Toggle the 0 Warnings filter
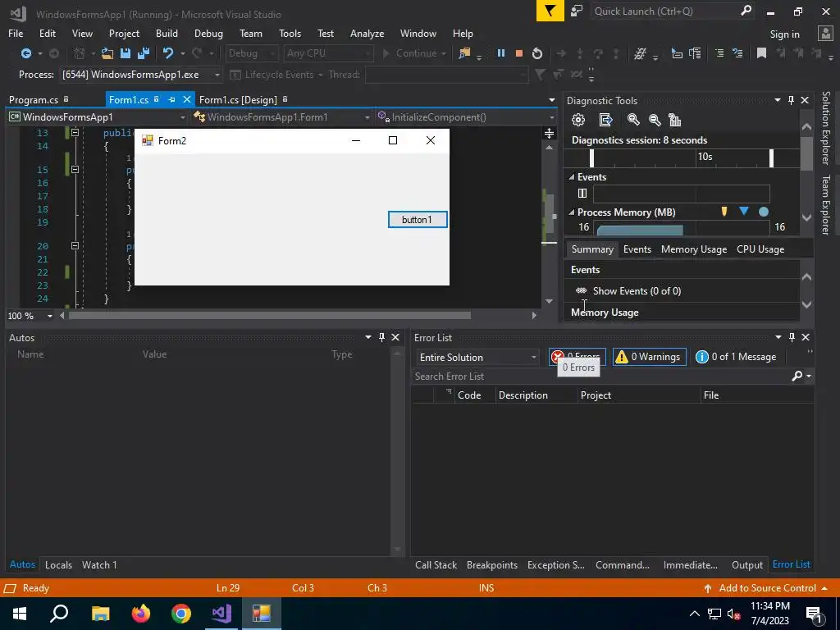840x630 pixels. (650, 357)
